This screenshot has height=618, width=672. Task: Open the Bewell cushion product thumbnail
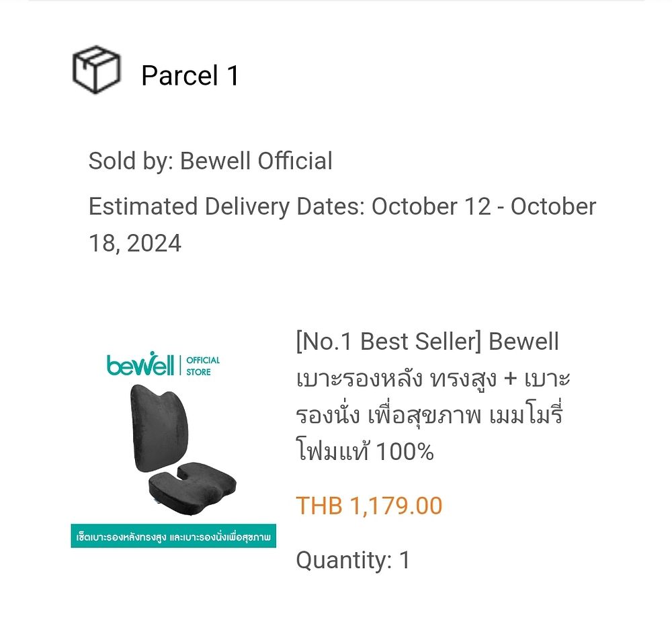[x=173, y=449]
